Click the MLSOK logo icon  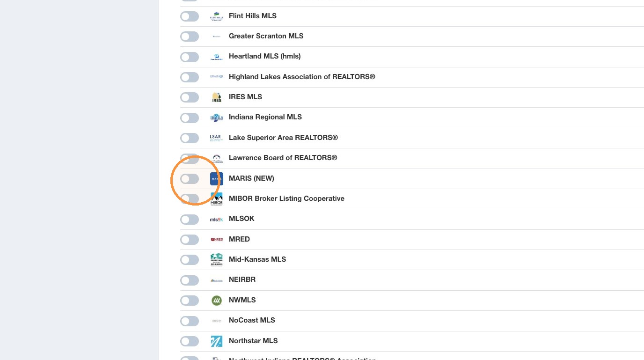[x=217, y=219]
